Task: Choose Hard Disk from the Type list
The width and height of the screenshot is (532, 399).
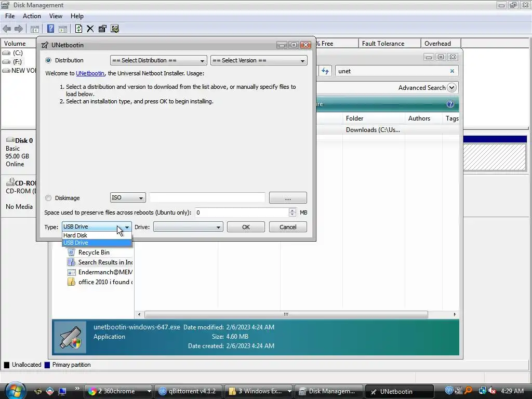Action: (97, 235)
